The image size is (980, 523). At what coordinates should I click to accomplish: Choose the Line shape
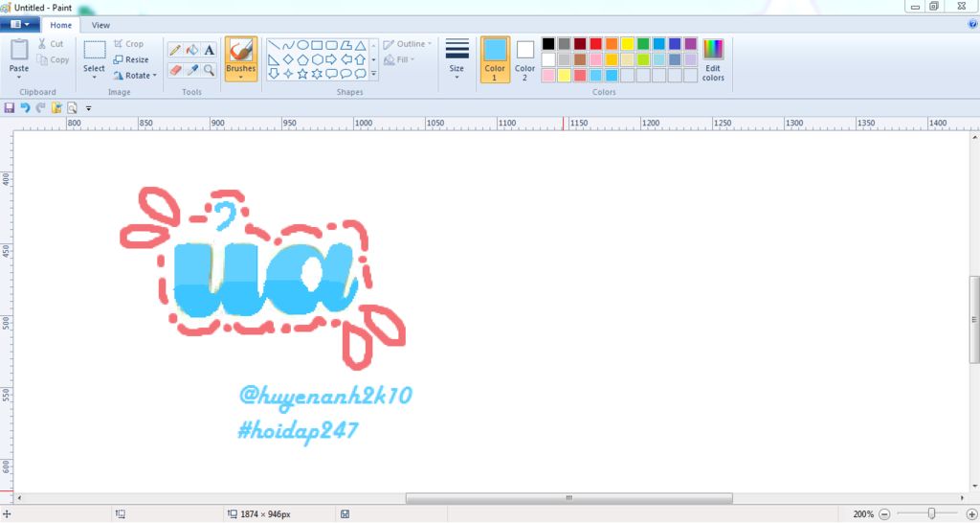click(274, 46)
